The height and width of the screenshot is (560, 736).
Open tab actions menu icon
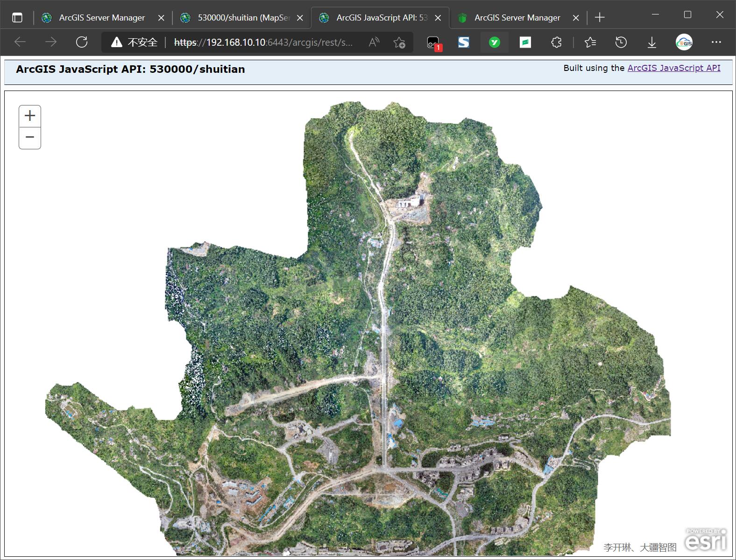click(x=17, y=18)
